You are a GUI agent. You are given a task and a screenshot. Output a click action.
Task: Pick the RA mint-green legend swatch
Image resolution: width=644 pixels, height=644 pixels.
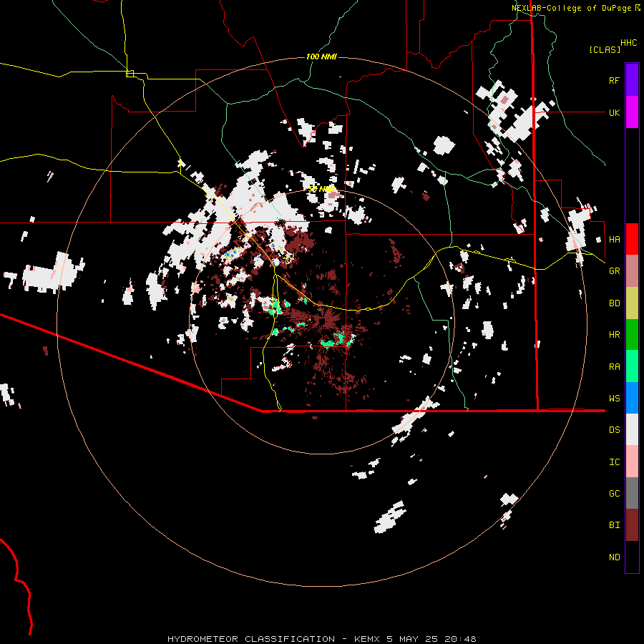632,366
